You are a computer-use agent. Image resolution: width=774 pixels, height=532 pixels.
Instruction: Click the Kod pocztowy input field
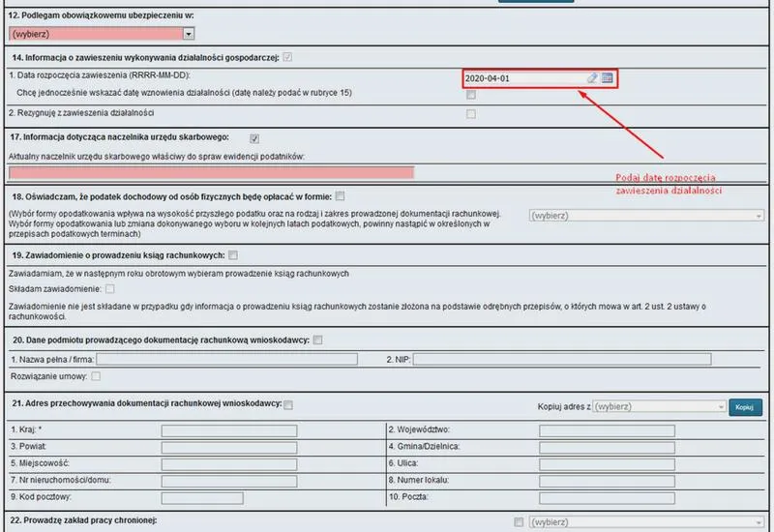(x=202, y=498)
